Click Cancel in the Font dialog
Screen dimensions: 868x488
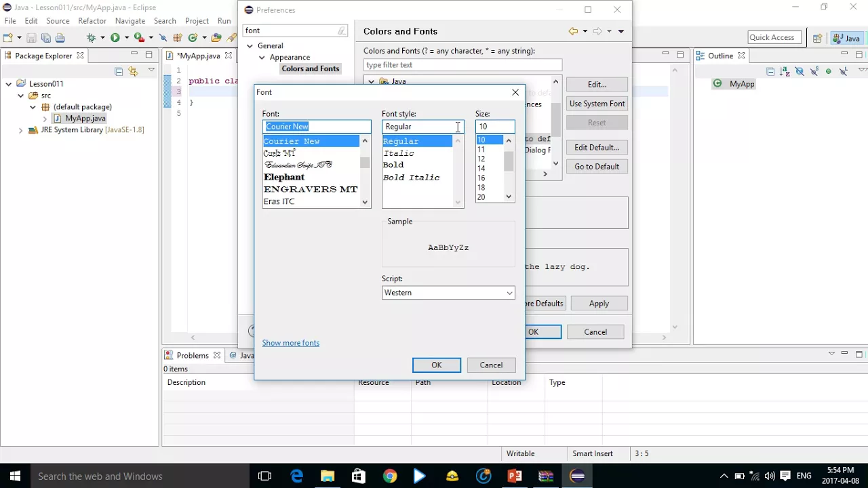pyautogui.click(x=491, y=365)
